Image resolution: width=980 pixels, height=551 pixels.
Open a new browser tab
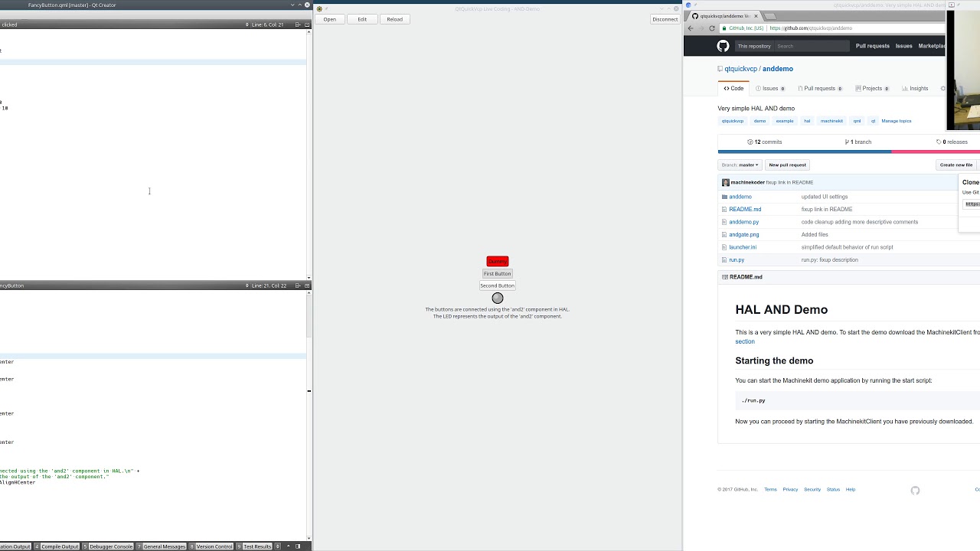pyautogui.click(x=770, y=15)
